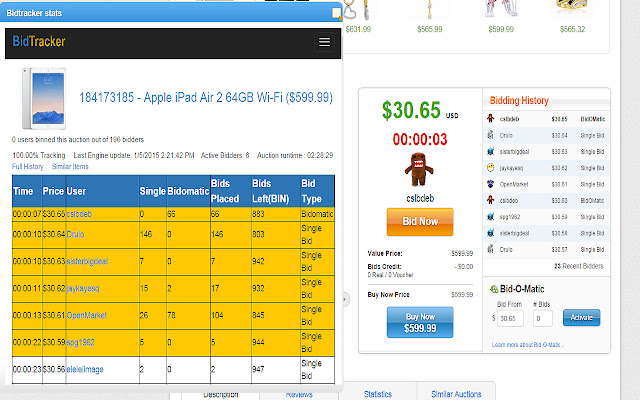This screenshot has width=640, height=400.
Task: Click jaykayesq smiley avatar in Bidding History
Action: (x=491, y=168)
